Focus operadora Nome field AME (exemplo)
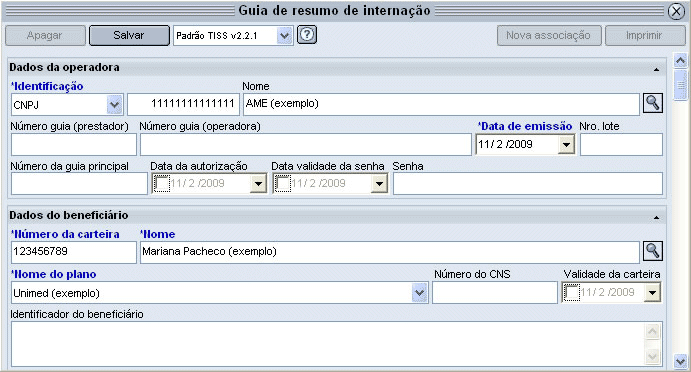691x372 pixels. 441,104
